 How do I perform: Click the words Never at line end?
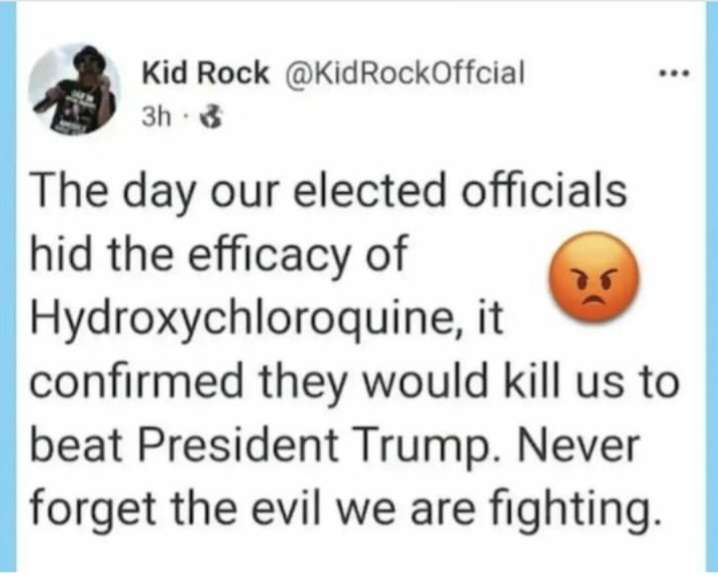583,451
